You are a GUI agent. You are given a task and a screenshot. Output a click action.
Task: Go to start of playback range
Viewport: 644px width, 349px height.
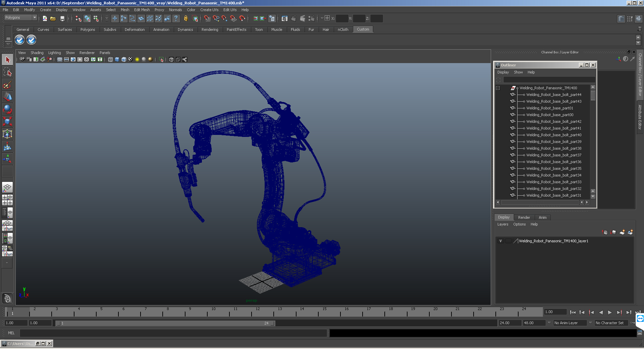coord(573,312)
